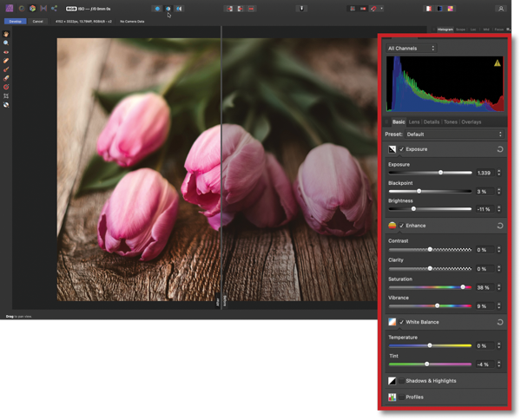521x420 pixels.
Task: Select the Overlay Gradient tool
Action: point(6,87)
